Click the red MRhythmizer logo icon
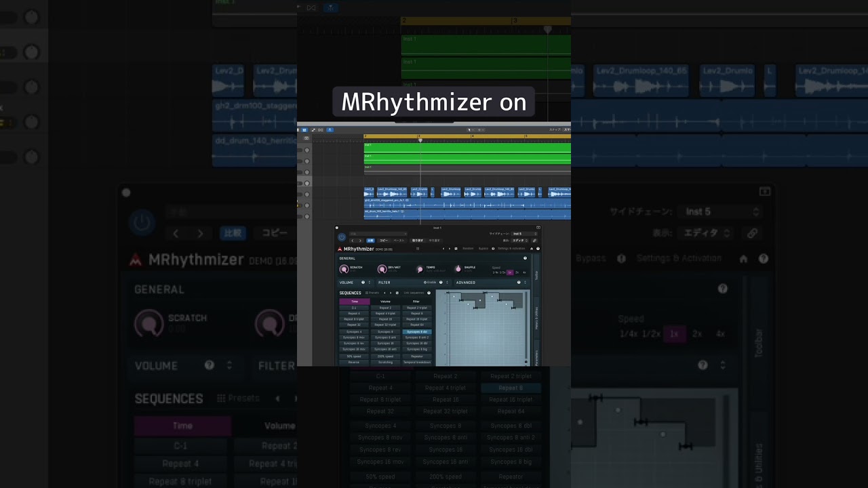Image resolution: width=868 pixels, height=488 pixels. [340, 249]
